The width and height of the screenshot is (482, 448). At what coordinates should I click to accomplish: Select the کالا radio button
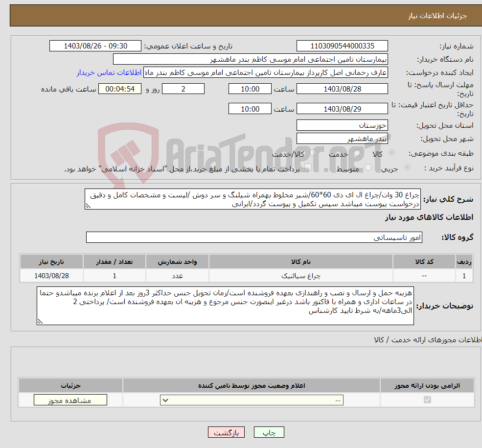tap(391, 152)
